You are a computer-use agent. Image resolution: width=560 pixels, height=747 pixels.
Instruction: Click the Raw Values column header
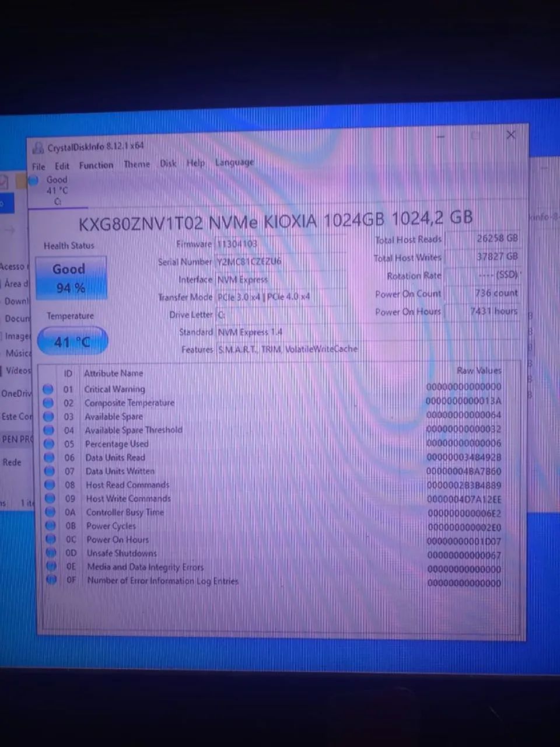[x=479, y=371]
